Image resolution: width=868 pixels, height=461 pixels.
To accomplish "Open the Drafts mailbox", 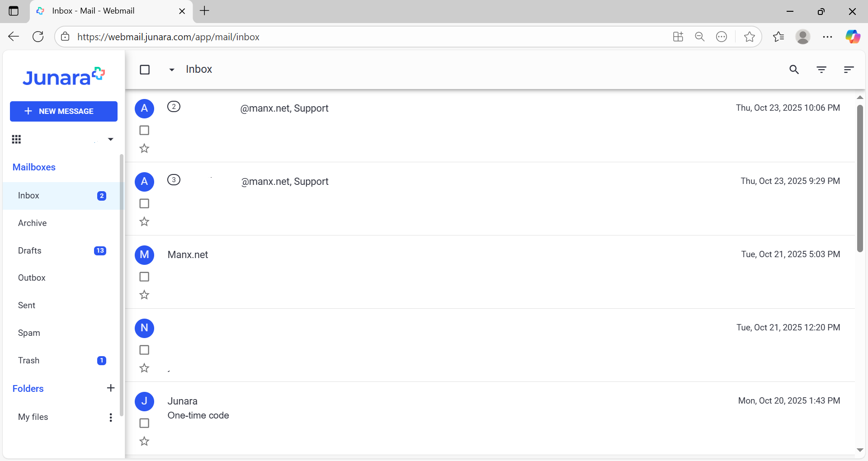I will tap(61, 251).
